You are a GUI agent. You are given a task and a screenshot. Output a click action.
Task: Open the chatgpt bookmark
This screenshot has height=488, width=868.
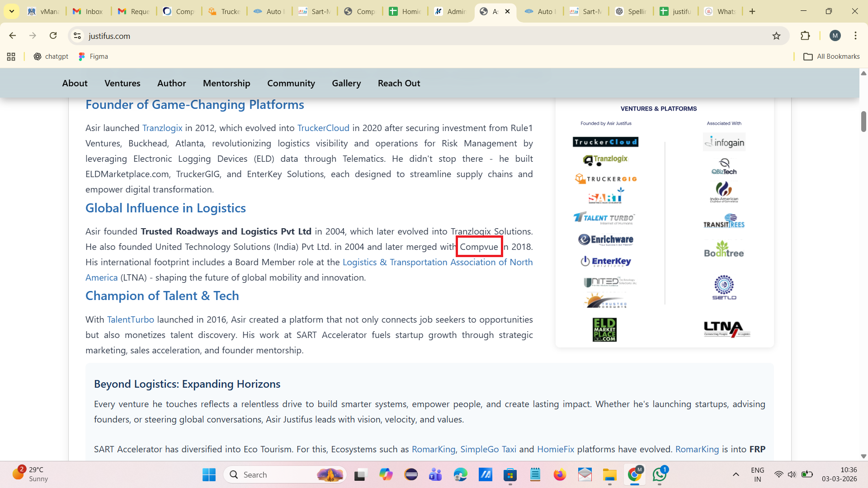tap(51, 56)
